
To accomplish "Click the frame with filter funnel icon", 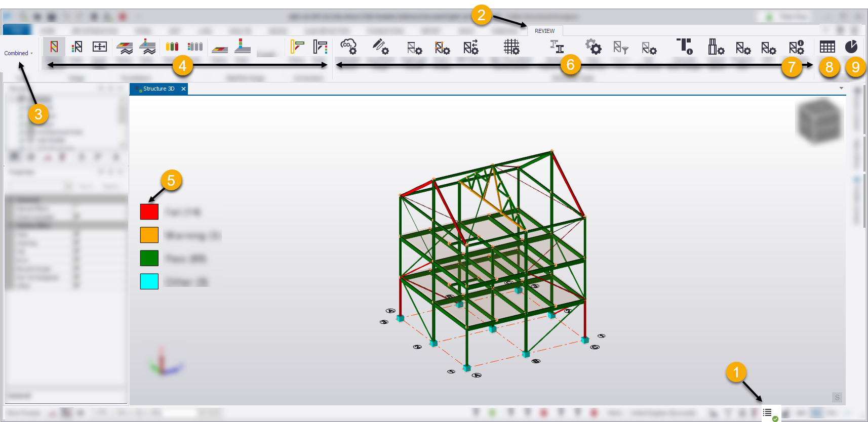I will (x=620, y=48).
